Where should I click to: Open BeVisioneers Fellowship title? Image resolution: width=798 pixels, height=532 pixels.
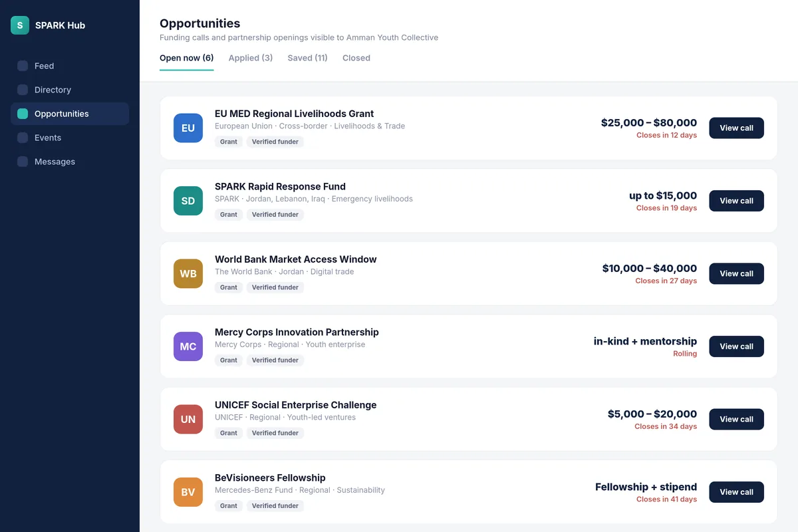point(270,477)
